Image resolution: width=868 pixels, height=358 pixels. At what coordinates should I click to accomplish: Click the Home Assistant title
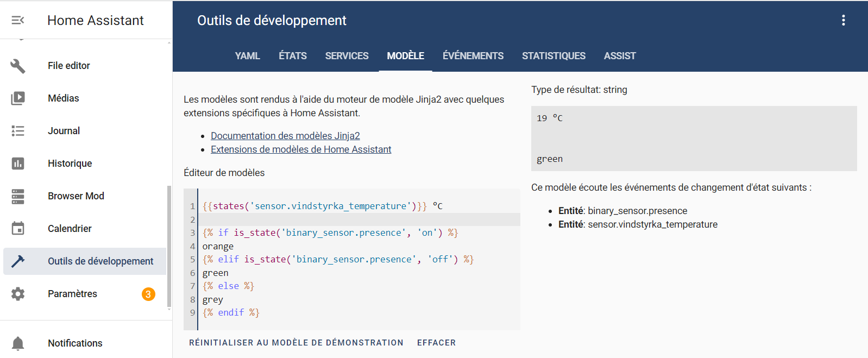point(96,20)
